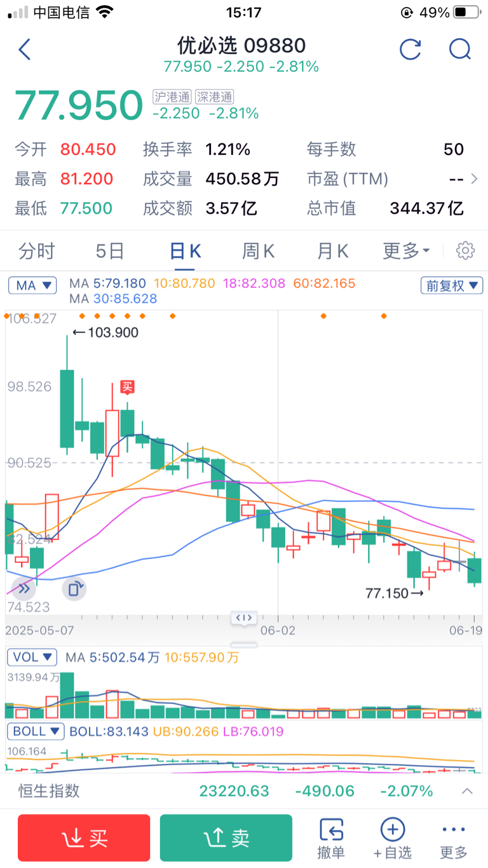The width and height of the screenshot is (488, 868).
Task: Switch to the 分时 tab
Action: pyautogui.click(x=37, y=251)
